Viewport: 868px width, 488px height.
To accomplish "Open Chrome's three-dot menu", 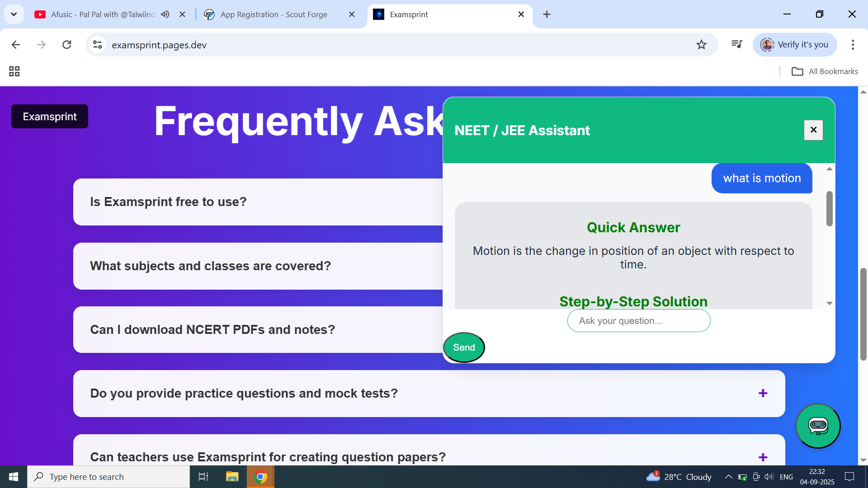I will click(853, 45).
